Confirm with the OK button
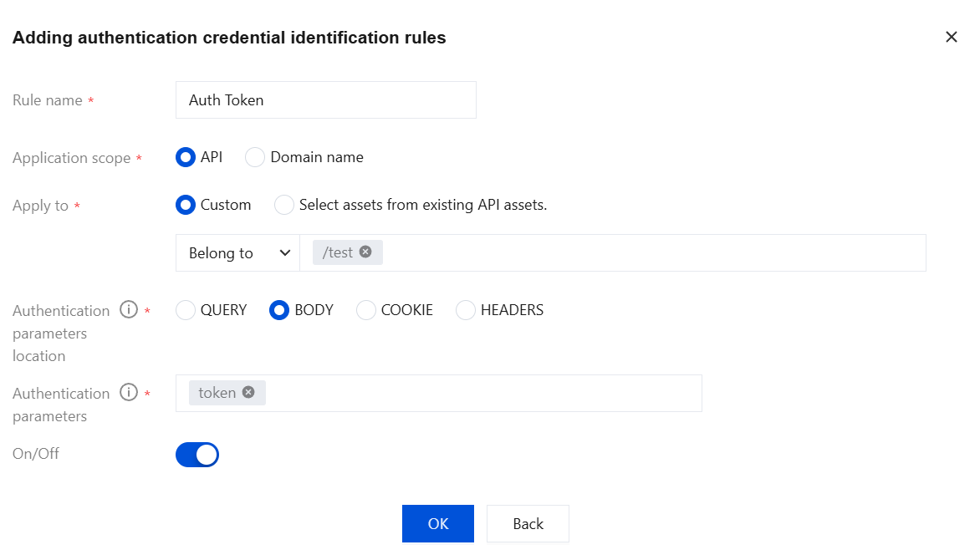 438,524
